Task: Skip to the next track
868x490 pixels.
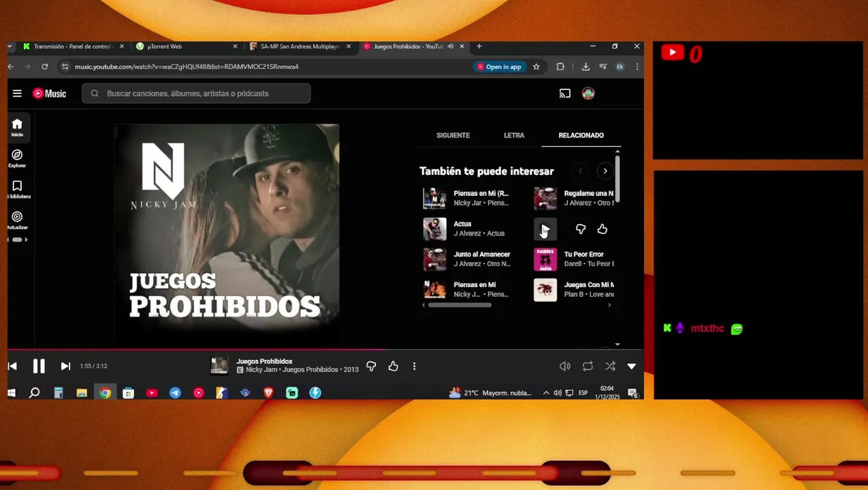Action: click(x=65, y=366)
